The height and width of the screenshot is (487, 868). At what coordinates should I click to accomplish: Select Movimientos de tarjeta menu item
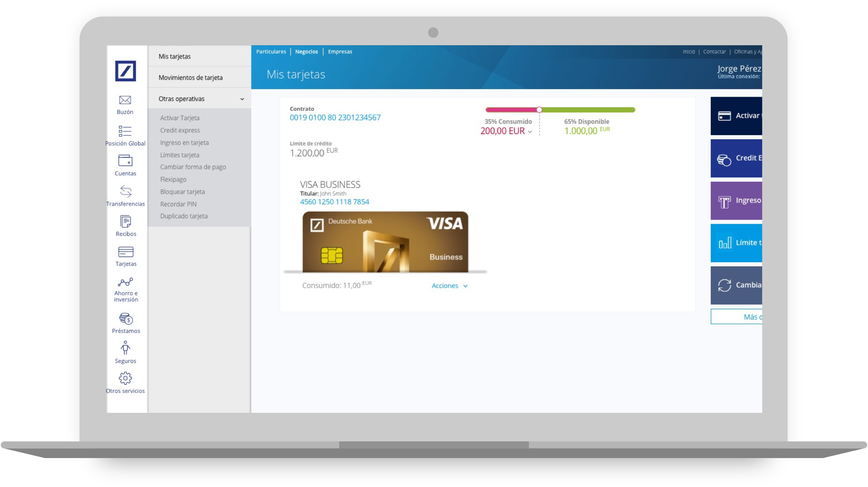190,78
